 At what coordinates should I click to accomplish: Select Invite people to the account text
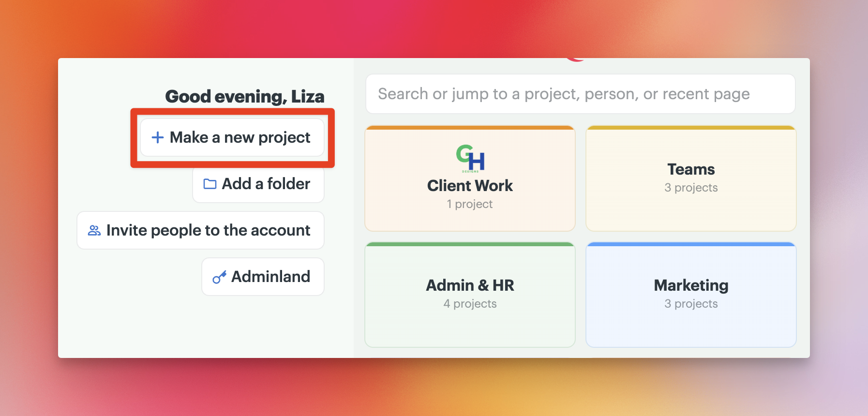click(208, 230)
